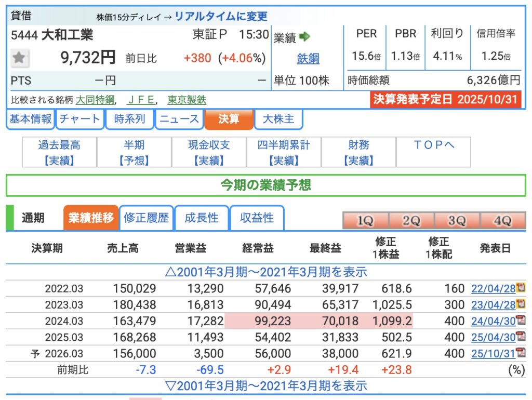The height and width of the screenshot is (400, 532).
Task: Open PDF icon beside 24/04/30
Action: tap(520, 321)
